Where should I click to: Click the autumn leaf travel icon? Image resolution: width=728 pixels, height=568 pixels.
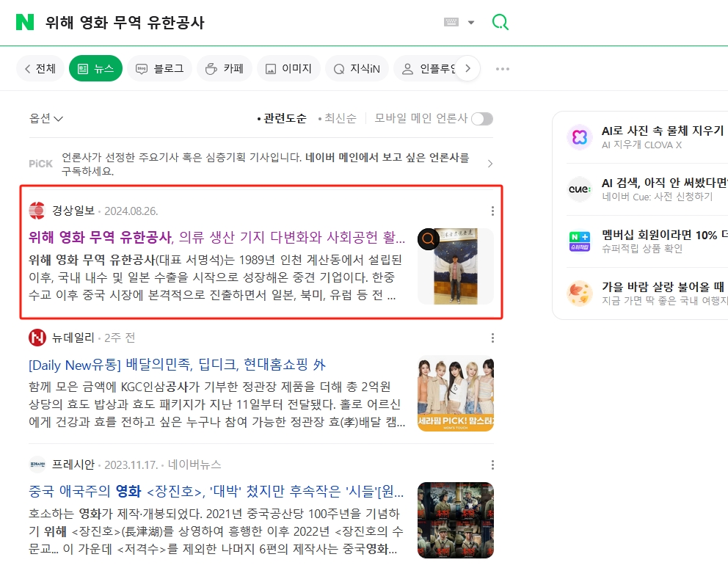(x=580, y=293)
